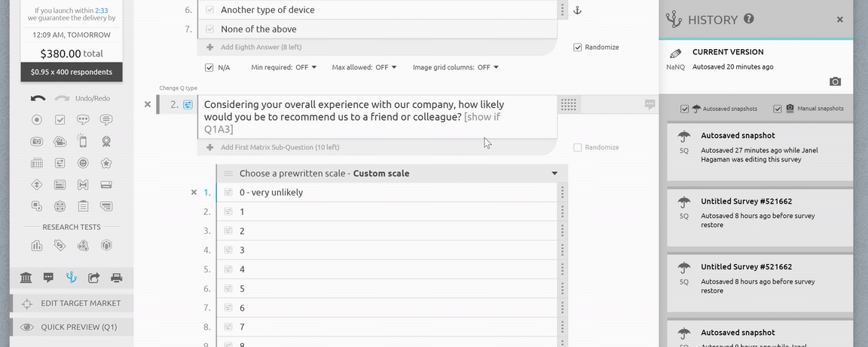The width and height of the screenshot is (868, 347).
Task: Open comments via chat bubble toolbar icon
Action: tap(49, 278)
